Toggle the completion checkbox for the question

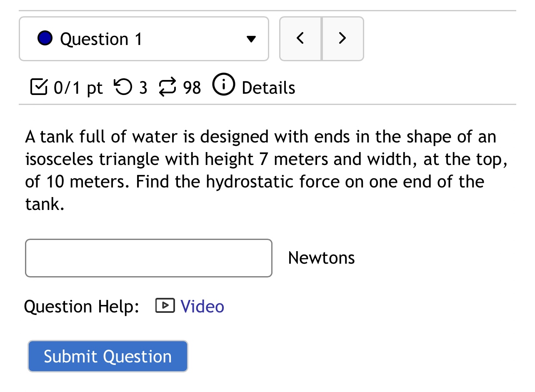(x=38, y=87)
